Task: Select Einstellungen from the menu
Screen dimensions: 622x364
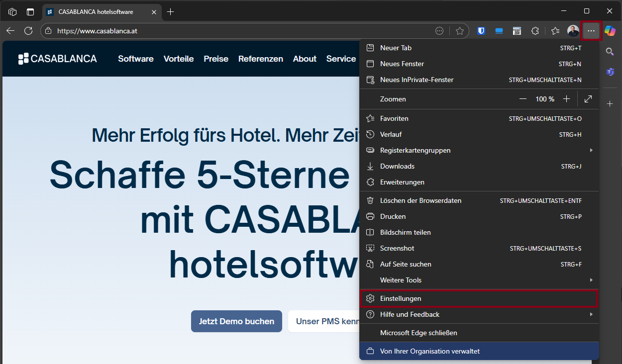Action: coord(401,298)
